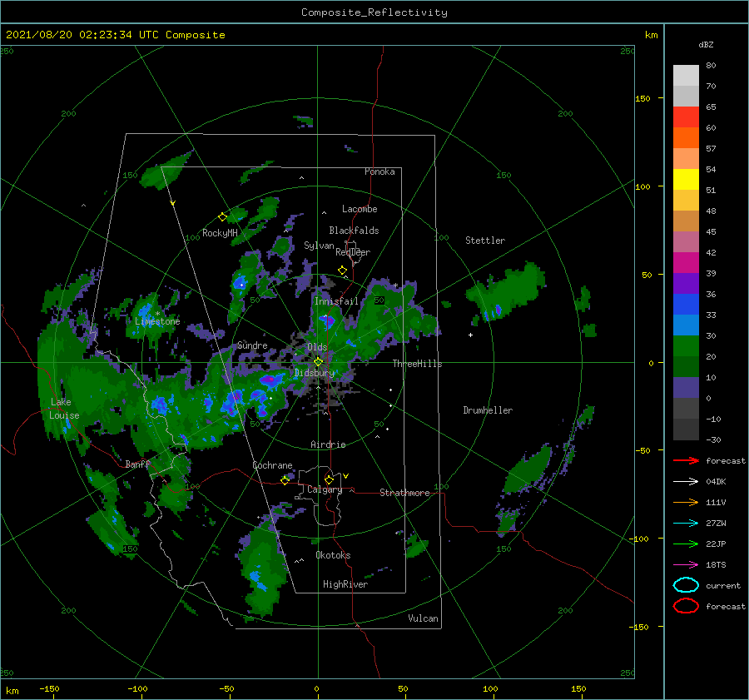Click the Innisfail label
The height and width of the screenshot is (700, 749).
(x=336, y=301)
